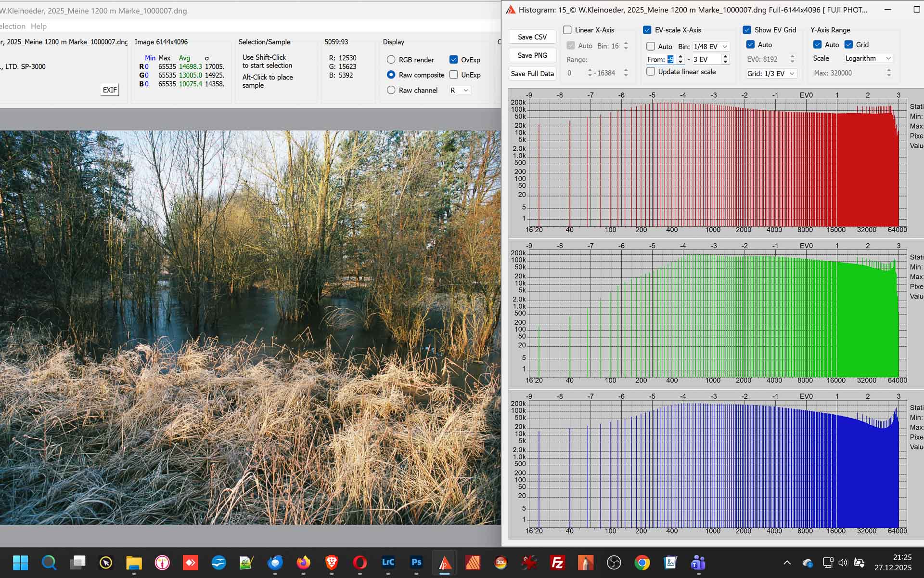Click the Windows Start button
Image resolution: width=924 pixels, height=578 pixels.
[21, 562]
